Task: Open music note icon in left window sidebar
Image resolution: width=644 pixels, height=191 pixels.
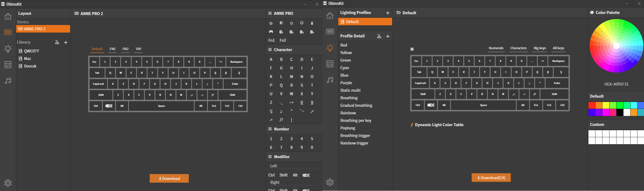Action: (x=8, y=81)
